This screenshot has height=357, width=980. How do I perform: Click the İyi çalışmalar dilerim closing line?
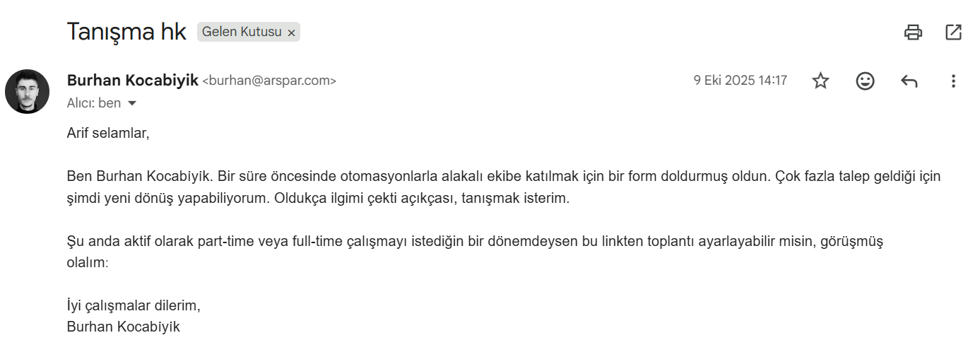[134, 306]
